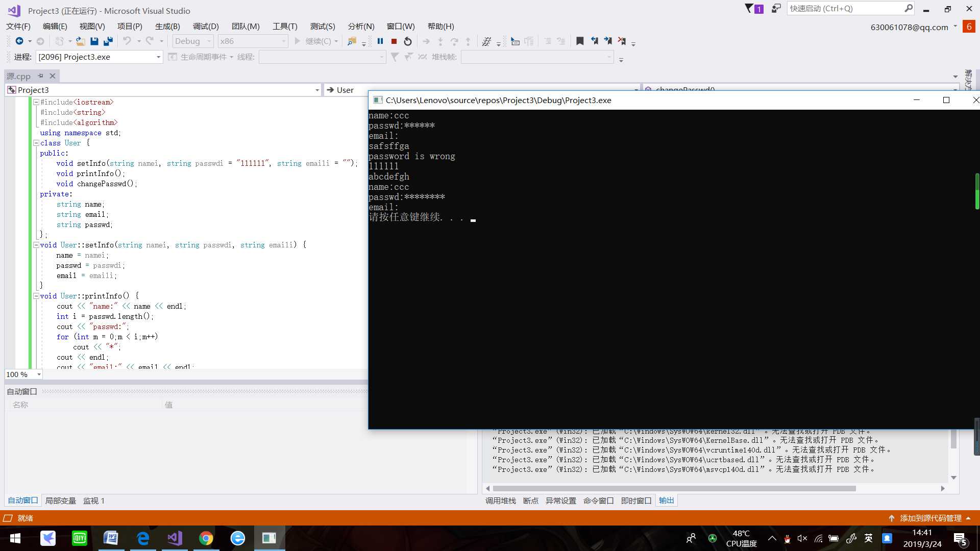Open the Debug (调试) menu
The height and width of the screenshot is (551, 980).
[x=206, y=27]
